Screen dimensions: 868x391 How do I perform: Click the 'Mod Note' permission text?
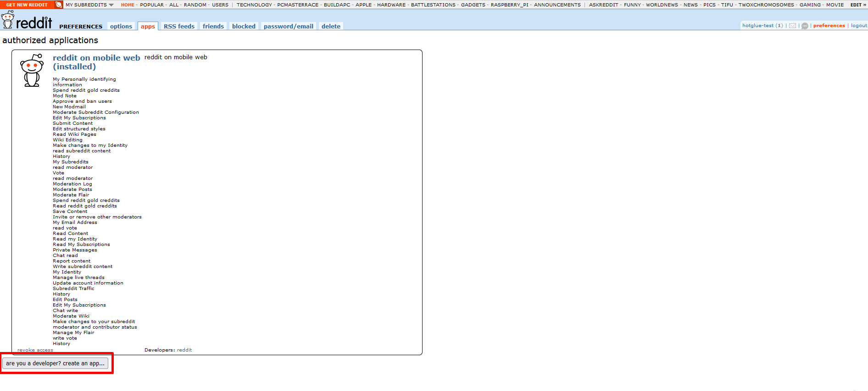pos(65,96)
